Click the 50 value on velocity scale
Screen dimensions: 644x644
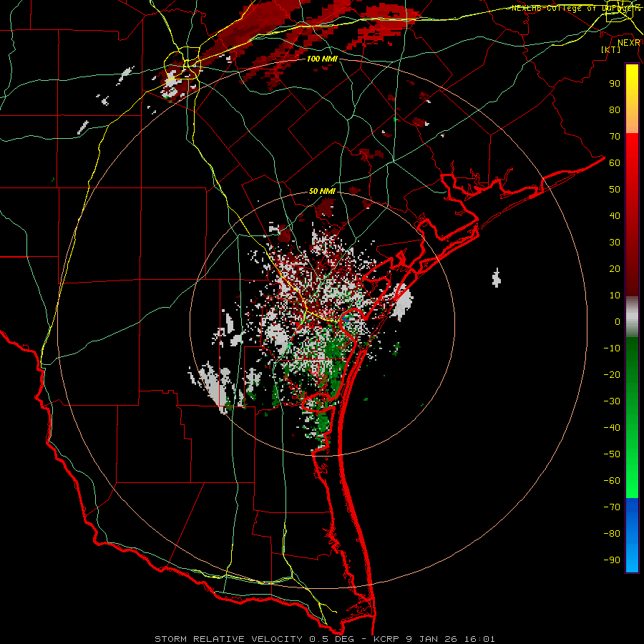615,190
